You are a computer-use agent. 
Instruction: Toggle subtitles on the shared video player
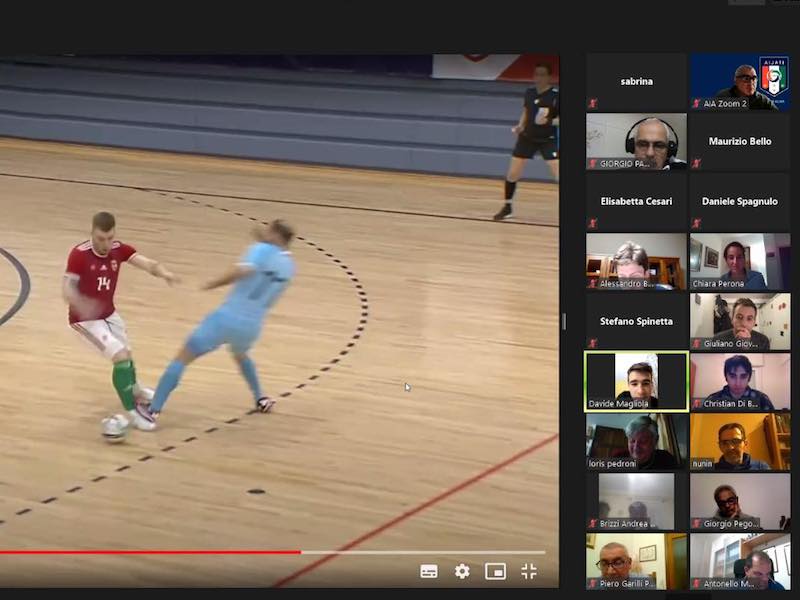point(429,571)
